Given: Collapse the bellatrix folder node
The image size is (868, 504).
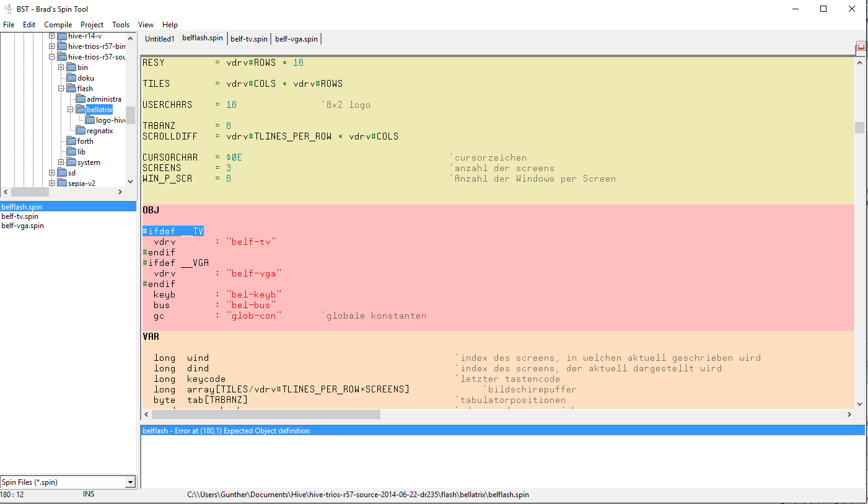Looking at the screenshot, I should (71, 110).
